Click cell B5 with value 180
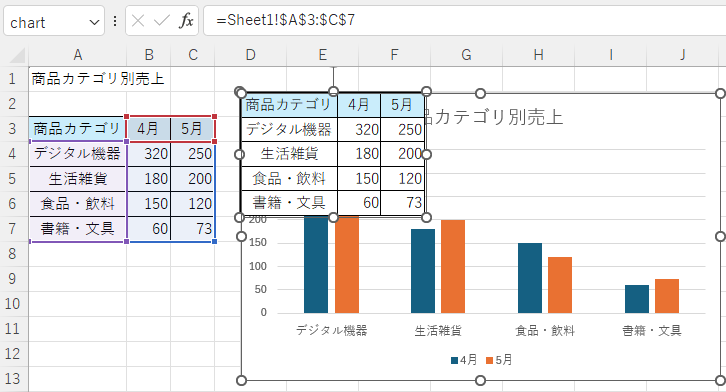 pyautogui.click(x=149, y=179)
